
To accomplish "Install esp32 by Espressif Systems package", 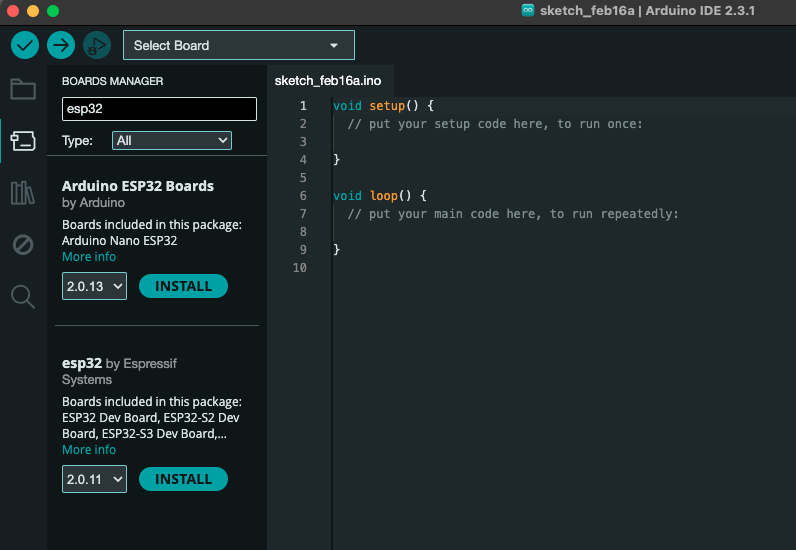I will pos(183,479).
